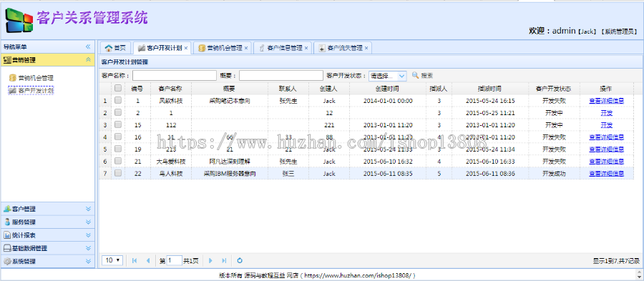Focus the 概要 search input
644x281 pixels.
point(281,76)
